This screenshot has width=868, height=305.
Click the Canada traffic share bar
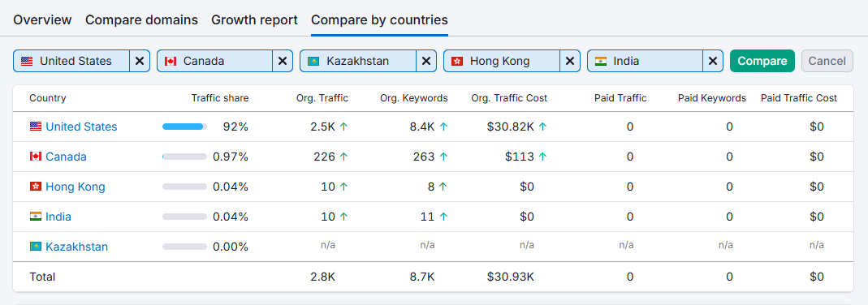click(184, 157)
